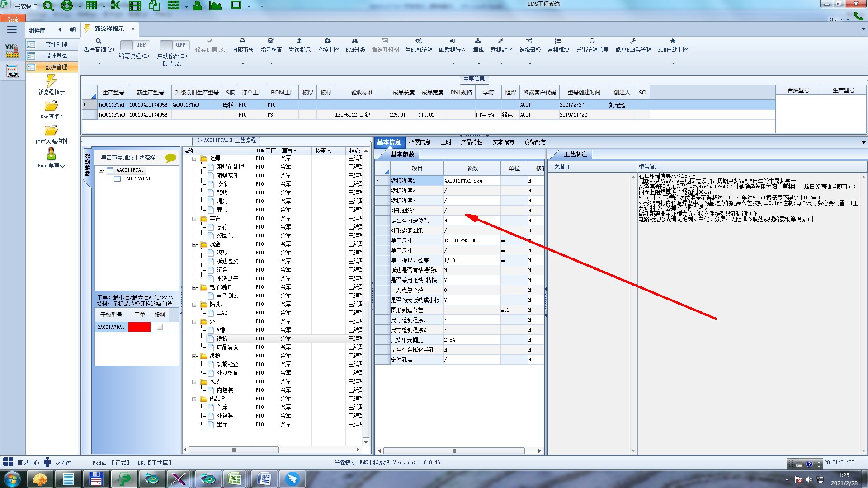Click ECN自动上网 star icon
This screenshot has height=488, width=868.
point(673,41)
